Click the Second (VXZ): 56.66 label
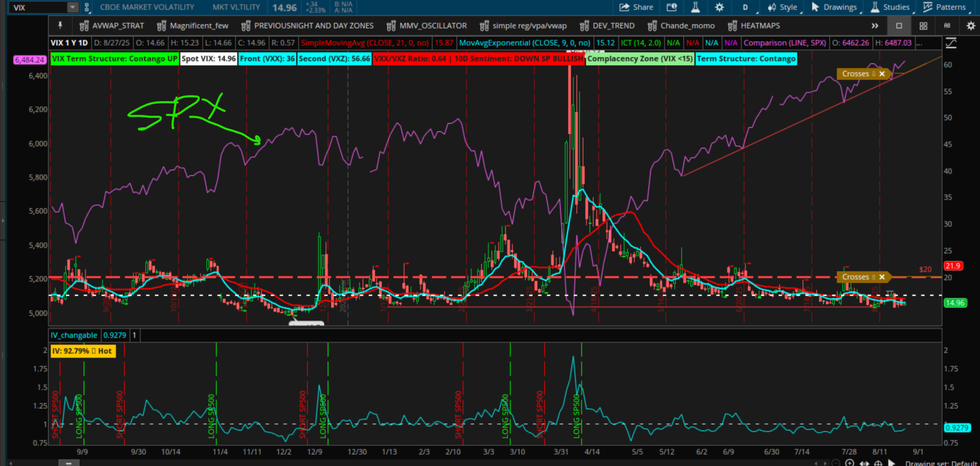 point(334,59)
